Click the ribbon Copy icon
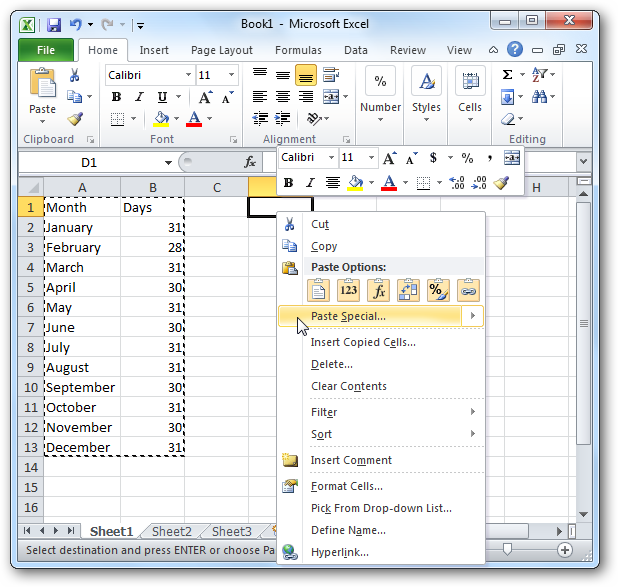 74,97
